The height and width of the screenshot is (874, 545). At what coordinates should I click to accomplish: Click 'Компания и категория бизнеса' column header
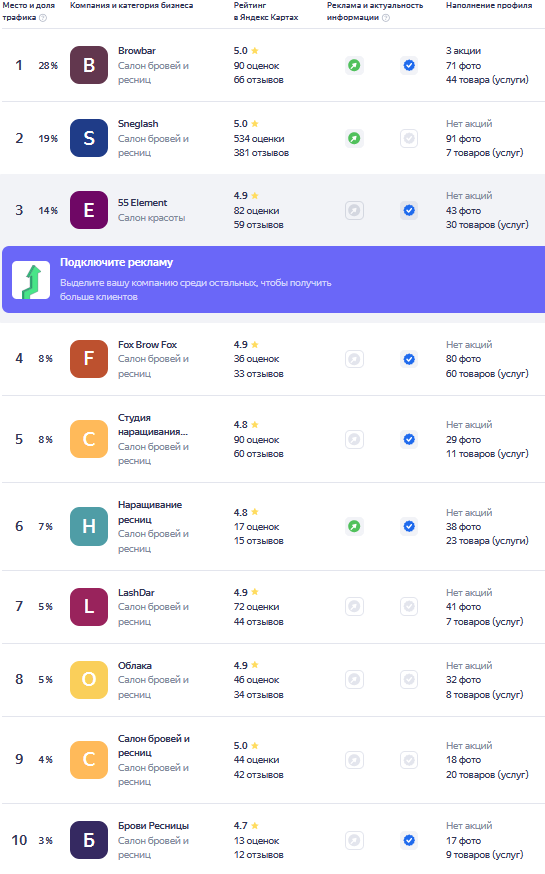pos(132,5)
